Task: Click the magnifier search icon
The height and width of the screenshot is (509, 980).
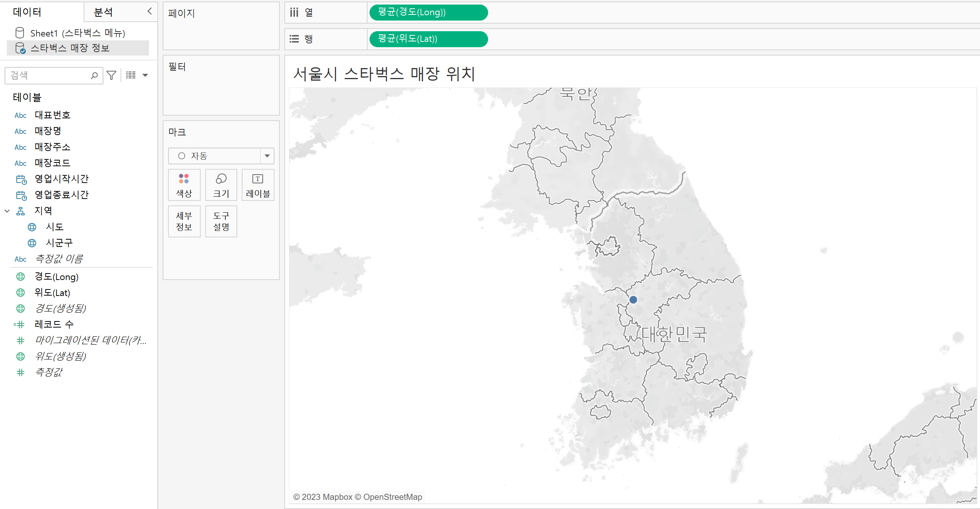Action: point(94,75)
